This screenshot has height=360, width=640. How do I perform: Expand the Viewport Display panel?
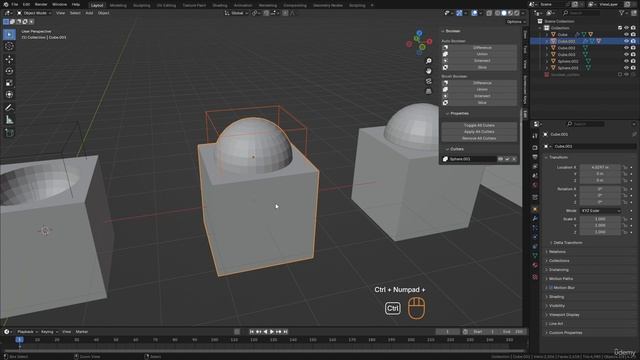pos(564,315)
